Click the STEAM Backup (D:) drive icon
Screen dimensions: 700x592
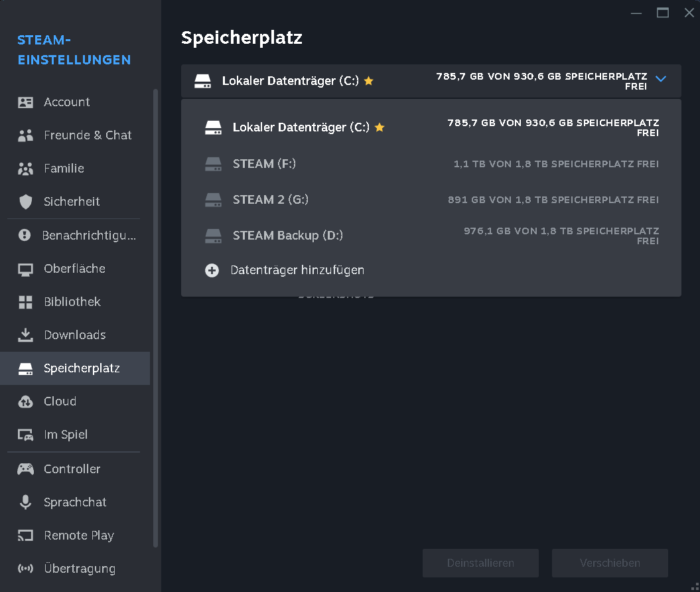pos(214,236)
